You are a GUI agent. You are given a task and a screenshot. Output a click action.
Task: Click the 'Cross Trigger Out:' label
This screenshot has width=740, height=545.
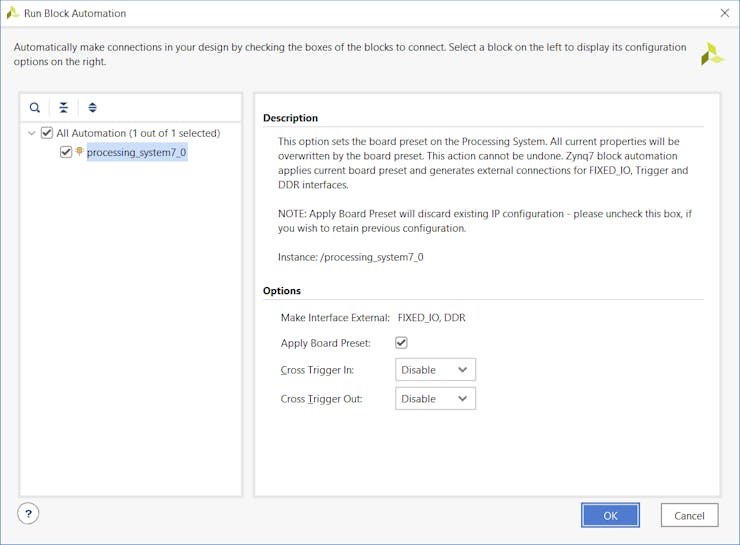click(321, 399)
